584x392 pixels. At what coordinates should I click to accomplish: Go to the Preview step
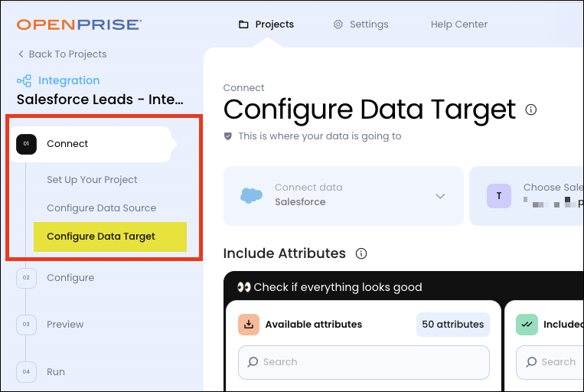pos(65,324)
